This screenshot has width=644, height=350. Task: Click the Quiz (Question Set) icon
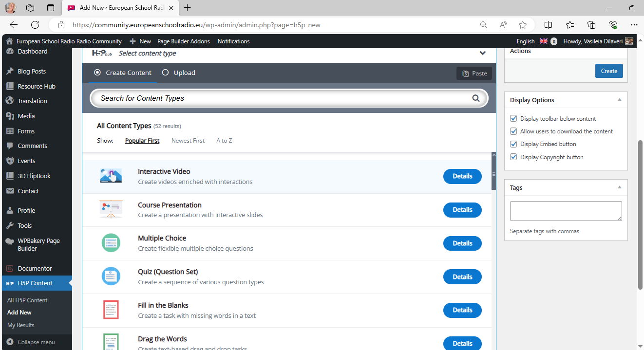point(111,276)
